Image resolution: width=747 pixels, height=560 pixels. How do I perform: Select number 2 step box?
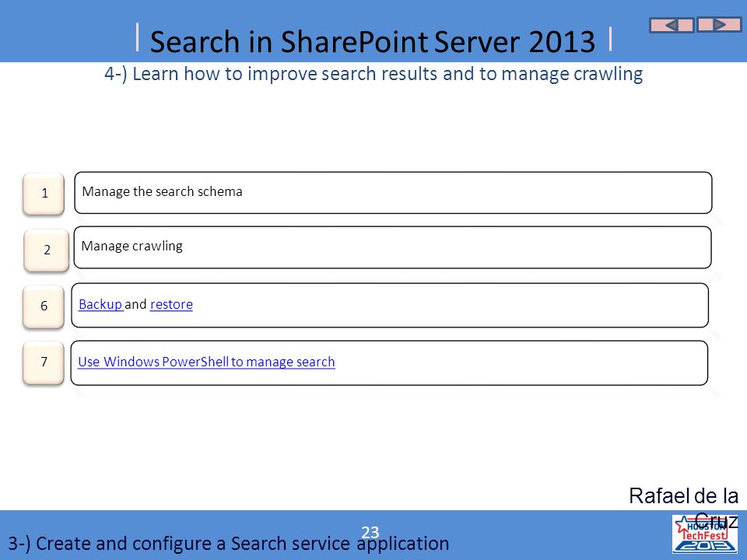coord(46,250)
